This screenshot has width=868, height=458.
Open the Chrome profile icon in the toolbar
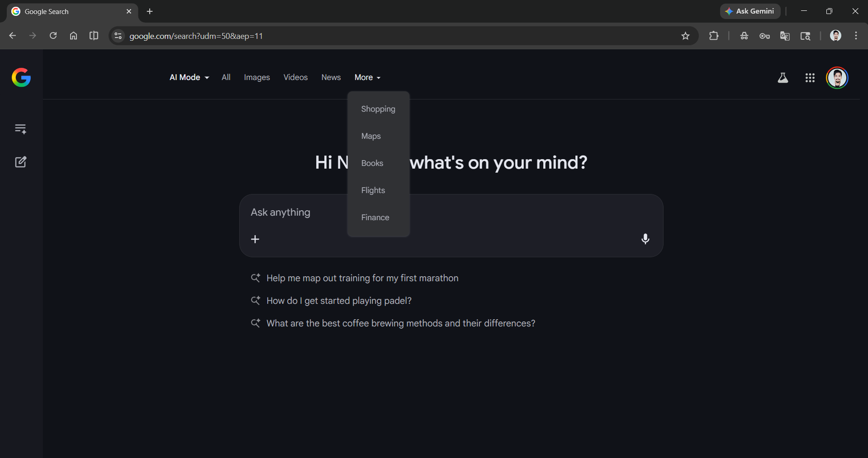(835, 36)
